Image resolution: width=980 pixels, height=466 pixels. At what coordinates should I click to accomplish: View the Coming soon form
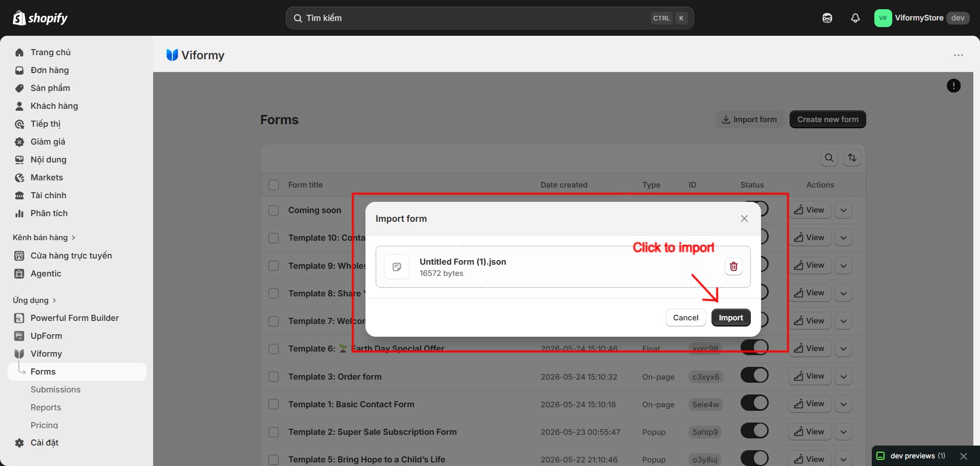click(810, 210)
